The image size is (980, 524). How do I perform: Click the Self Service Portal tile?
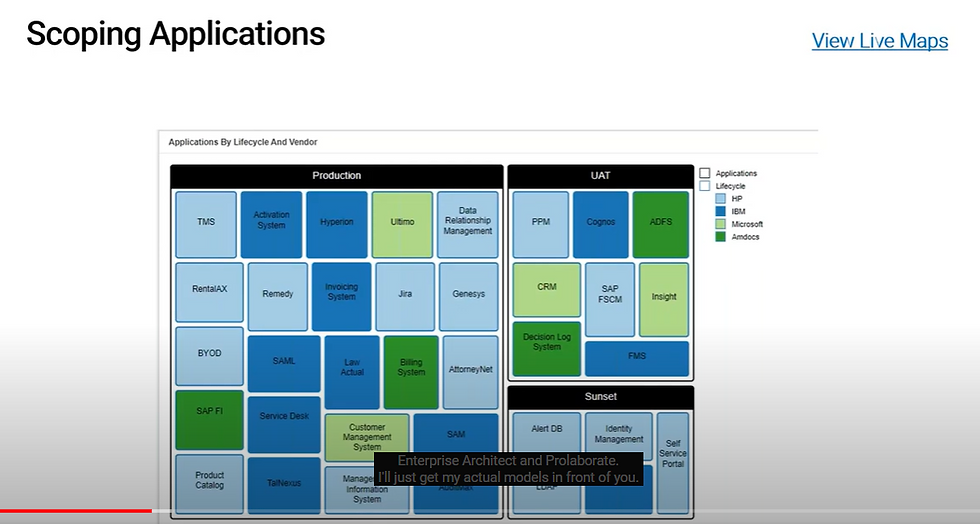pyautogui.click(x=673, y=463)
